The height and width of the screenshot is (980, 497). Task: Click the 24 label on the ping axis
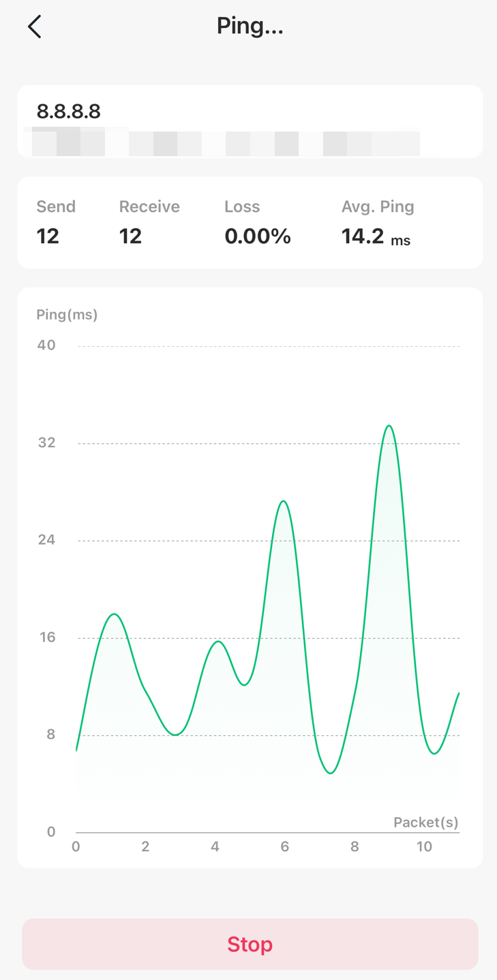pyautogui.click(x=46, y=540)
